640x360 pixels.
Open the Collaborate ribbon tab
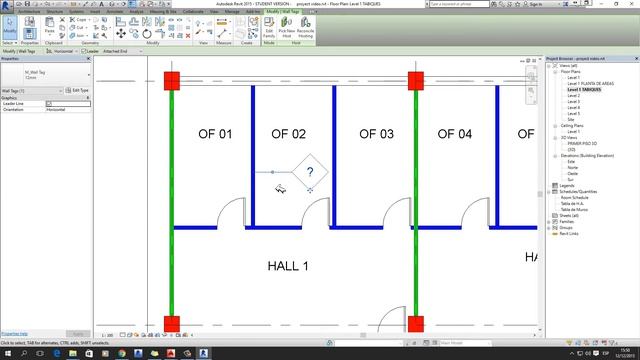(193, 12)
